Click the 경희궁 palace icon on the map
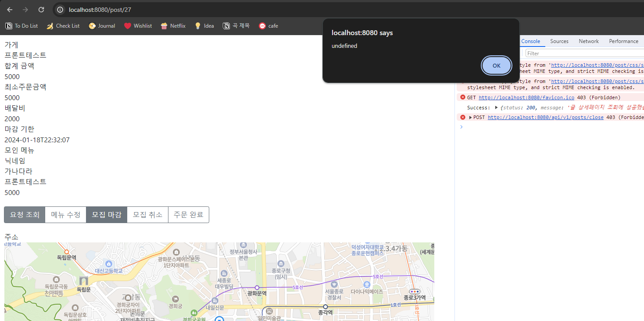644x321 pixels. 175,299
